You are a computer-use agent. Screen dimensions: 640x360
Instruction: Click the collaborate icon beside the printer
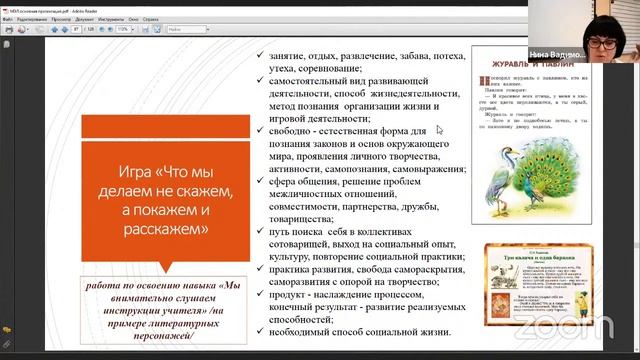coord(21,29)
